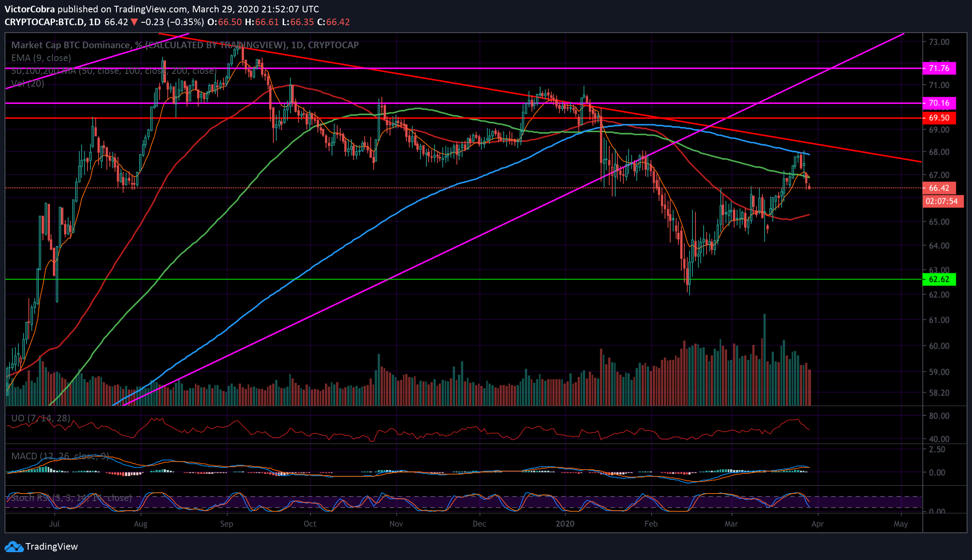Click the 60.00 price axis tick
The image size is (972, 560).
tap(939, 346)
